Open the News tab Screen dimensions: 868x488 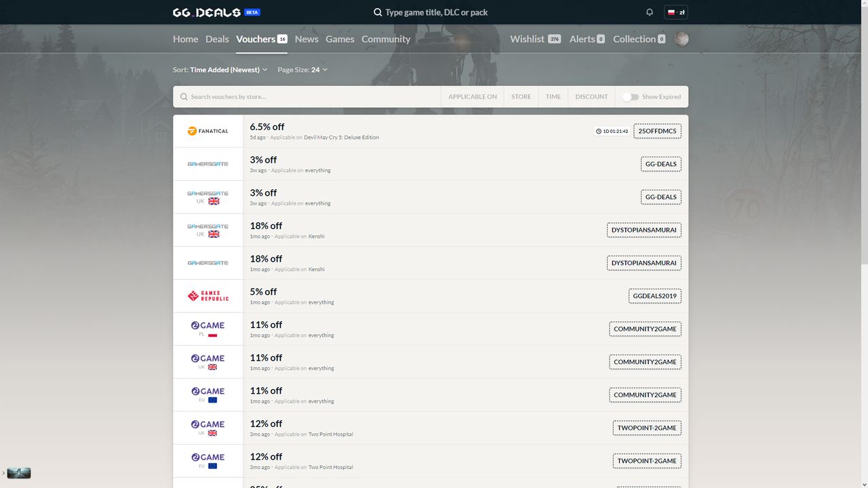pos(307,39)
